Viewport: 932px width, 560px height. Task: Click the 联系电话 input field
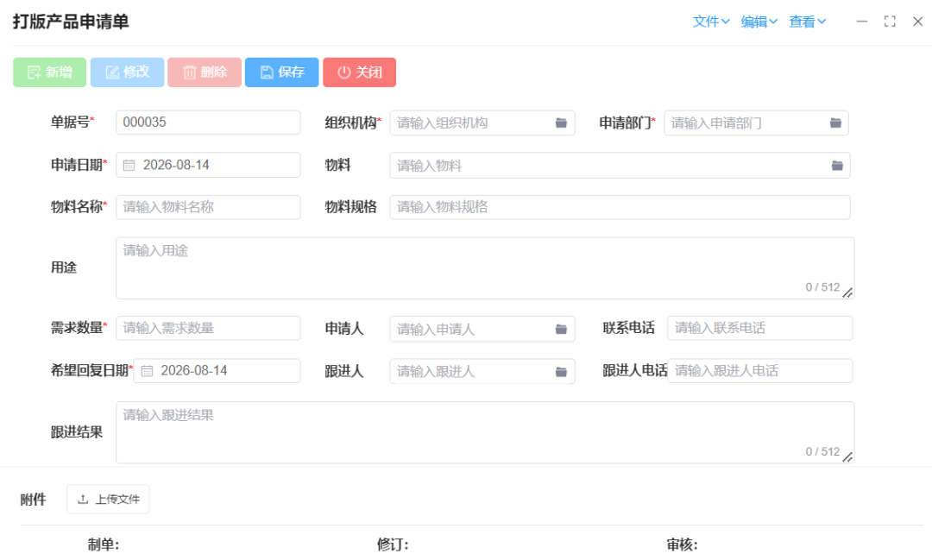point(760,328)
